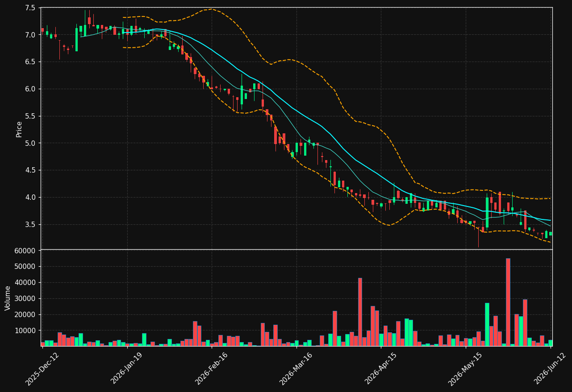This screenshot has width=572, height=392.
Task: Click the 2026-May-15 date label
Action: click(465, 369)
